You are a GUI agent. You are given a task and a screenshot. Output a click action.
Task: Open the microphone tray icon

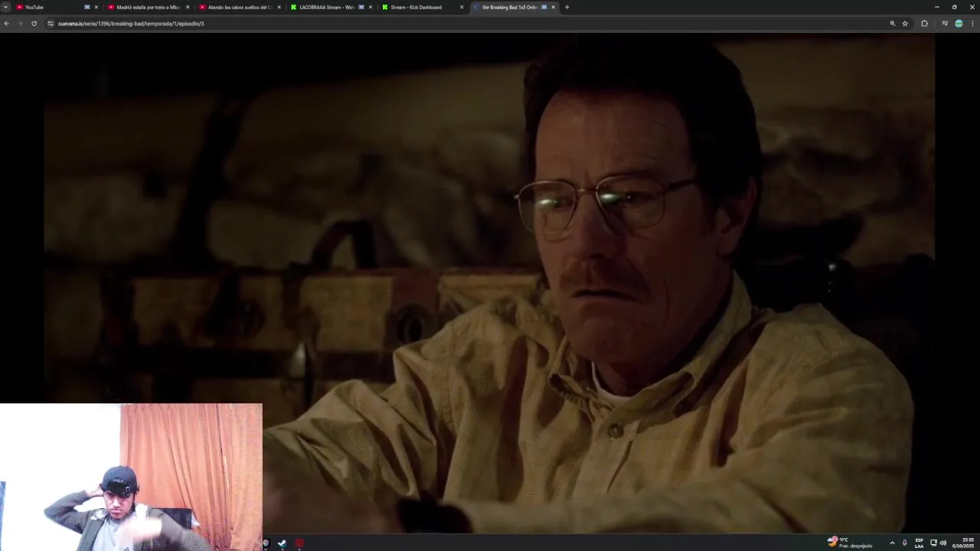click(x=905, y=543)
